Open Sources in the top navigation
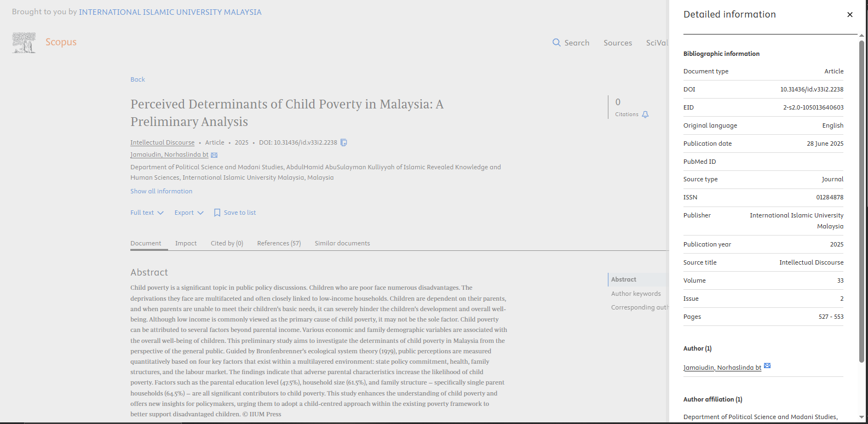The width and height of the screenshot is (868, 424). (x=618, y=43)
